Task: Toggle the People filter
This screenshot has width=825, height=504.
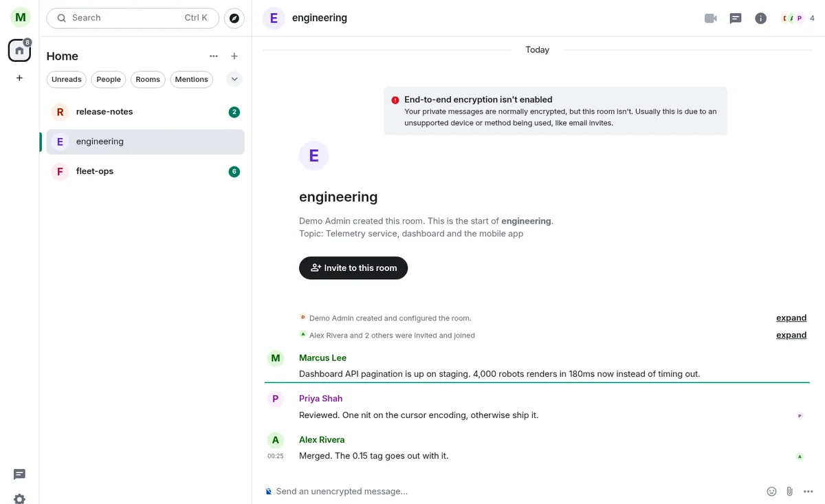Action: point(109,79)
